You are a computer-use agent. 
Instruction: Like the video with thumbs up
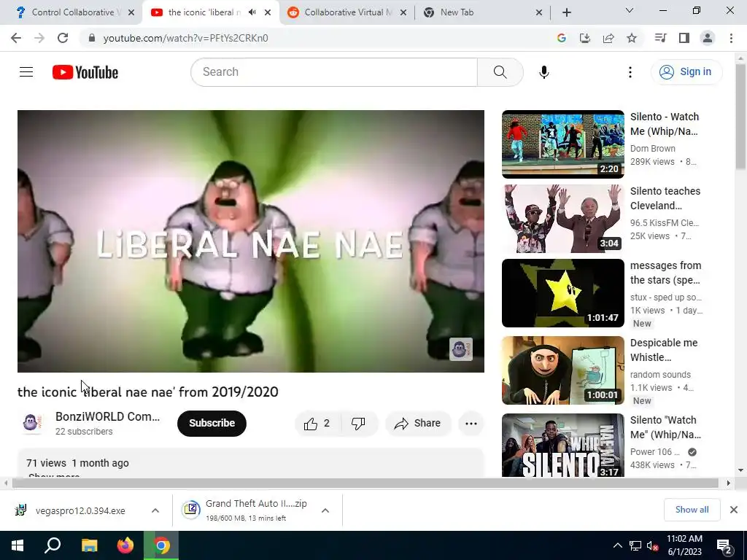coord(318,424)
